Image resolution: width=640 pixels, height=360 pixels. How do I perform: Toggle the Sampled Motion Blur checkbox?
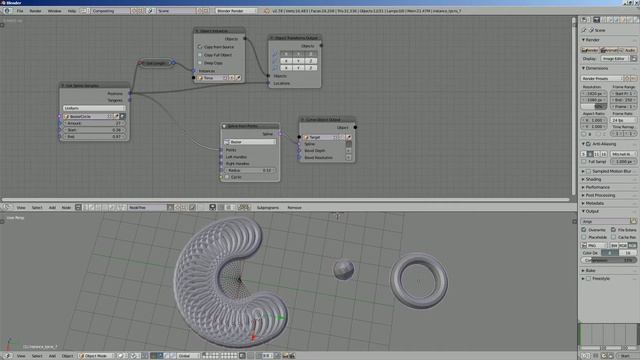tap(588, 171)
